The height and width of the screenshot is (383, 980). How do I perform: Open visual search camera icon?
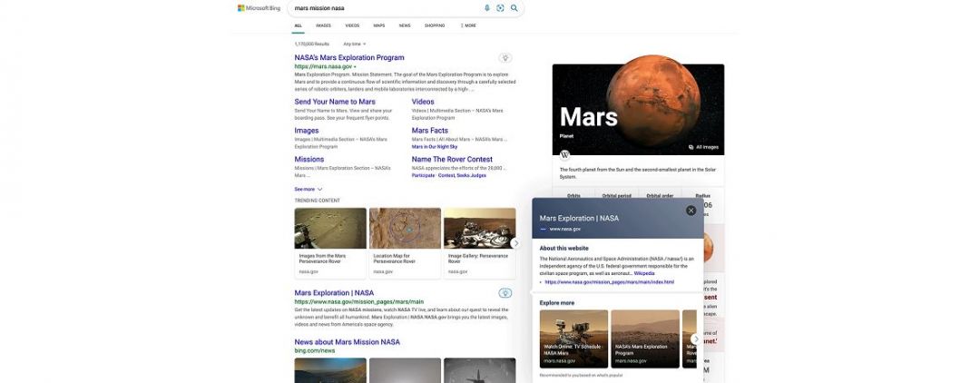point(500,8)
